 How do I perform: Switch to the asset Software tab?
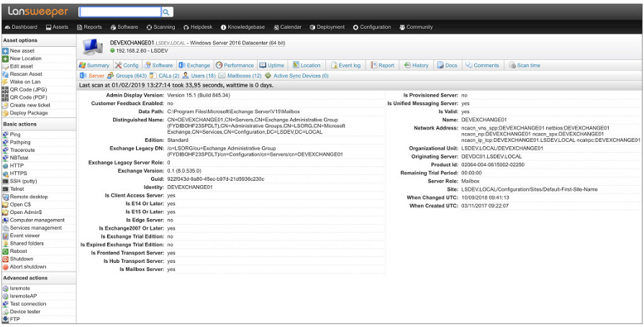(158, 66)
